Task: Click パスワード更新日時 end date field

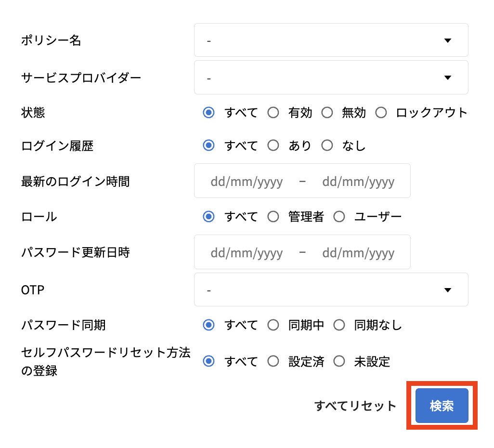Action: pos(358,253)
